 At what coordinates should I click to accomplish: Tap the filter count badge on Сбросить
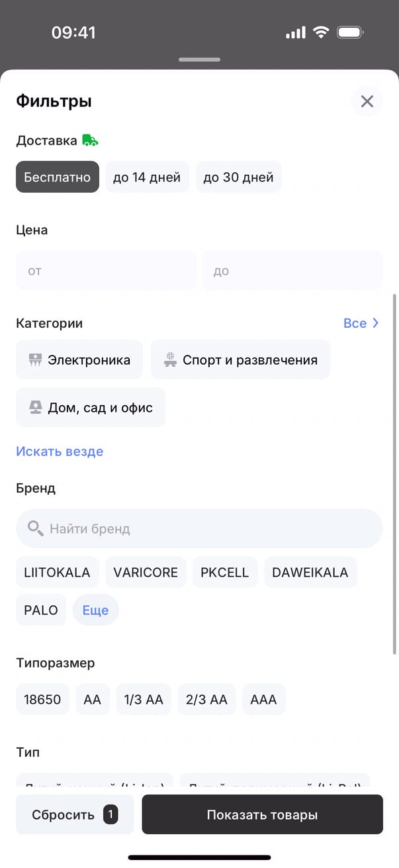coord(111,814)
